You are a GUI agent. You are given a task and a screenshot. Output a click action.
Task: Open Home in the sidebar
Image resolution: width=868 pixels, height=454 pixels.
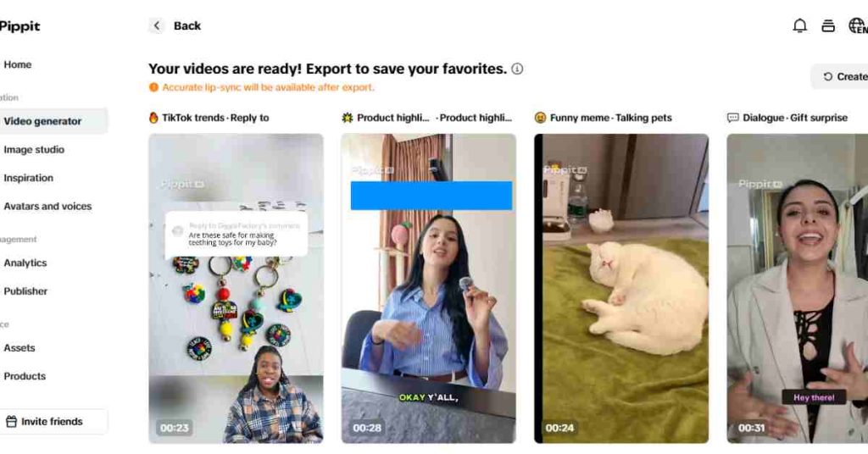18,64
